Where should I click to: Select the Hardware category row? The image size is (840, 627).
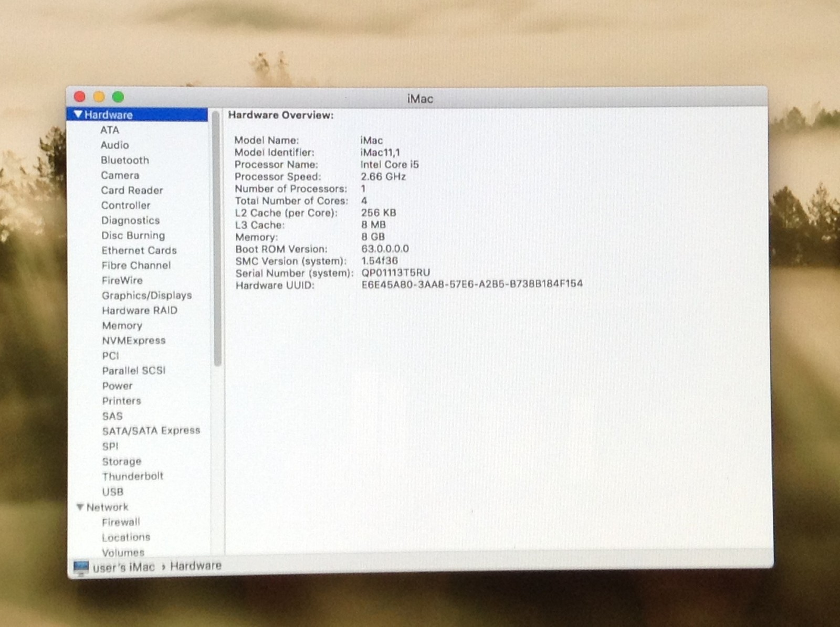138,114
